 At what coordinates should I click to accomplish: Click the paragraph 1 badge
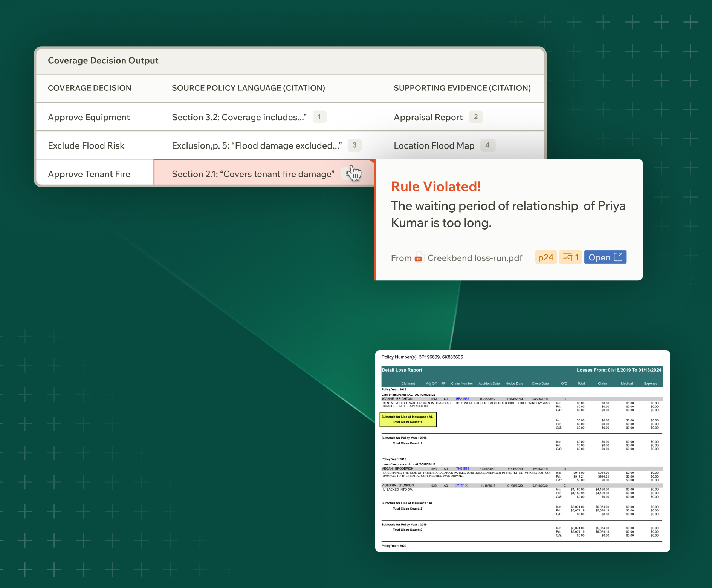tap(570, 257)
